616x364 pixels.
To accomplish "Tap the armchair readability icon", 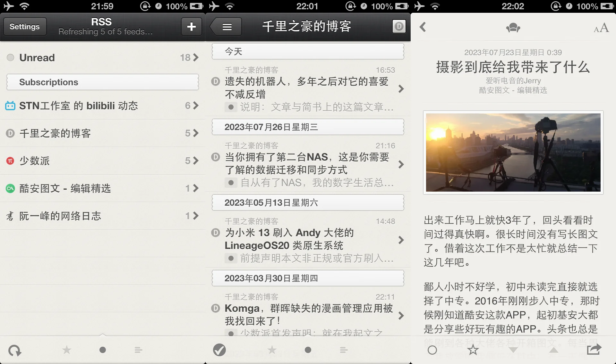I will (513, 28).
